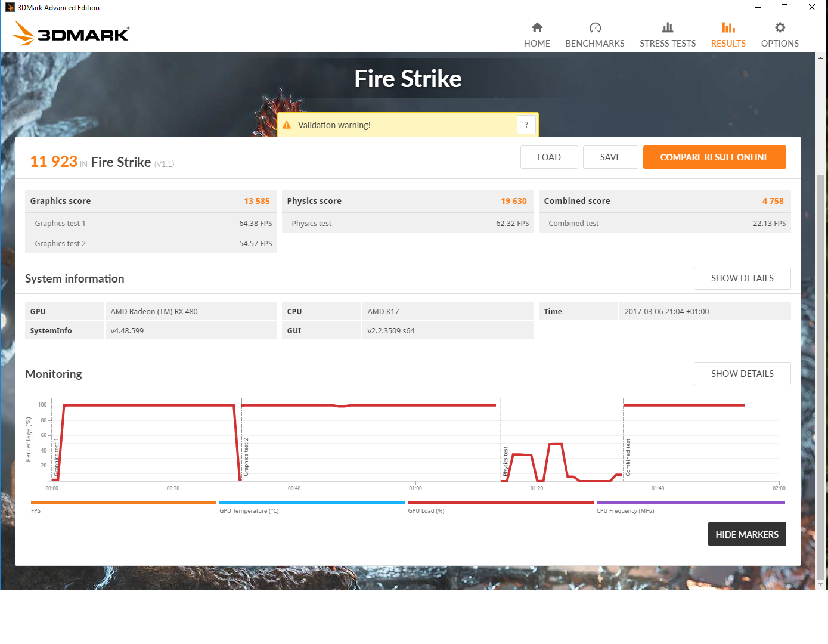
Task: Click the GUI value v2.2.3509 s64
Action: 391,331
